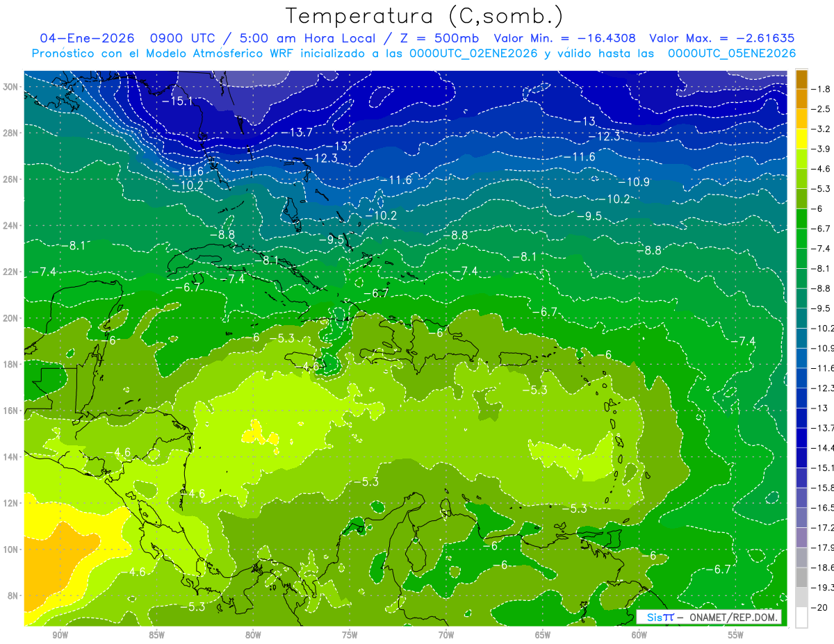Click the '14N' latitude axis label
Image resolution: width=834 pixels, height=644 pixels.
tap(12, 457)
